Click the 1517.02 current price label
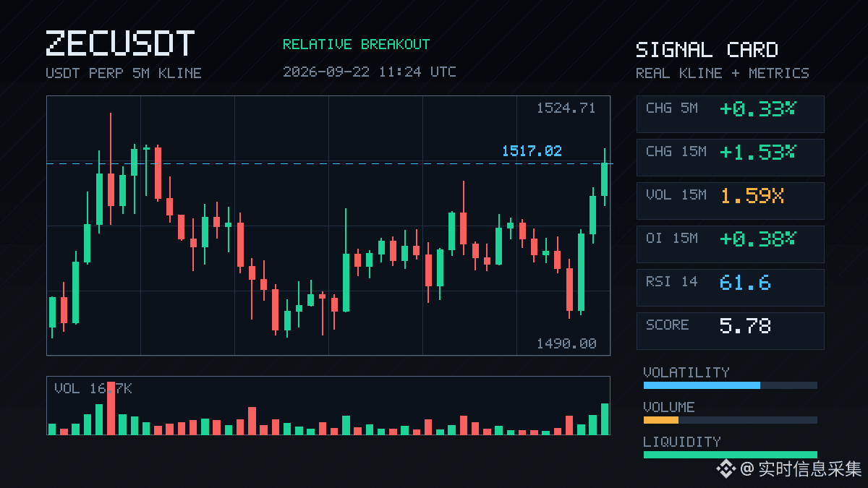 click(x=532, y=151)
